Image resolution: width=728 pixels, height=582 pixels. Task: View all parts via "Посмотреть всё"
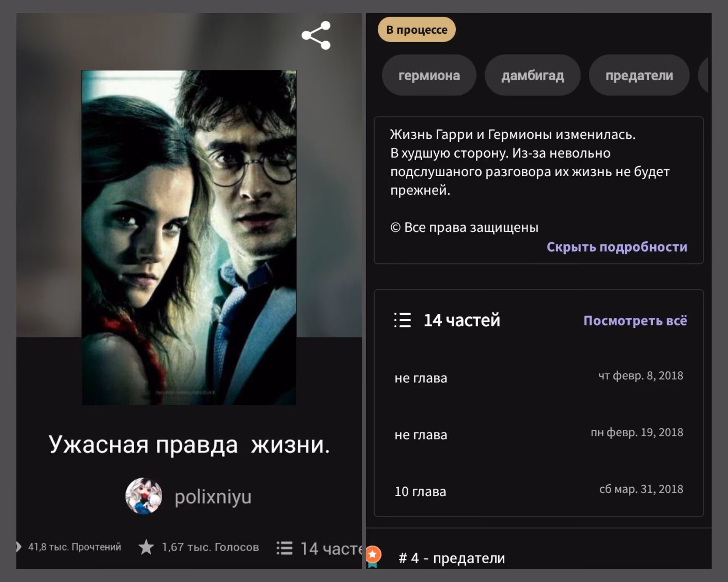pos(635,321)
